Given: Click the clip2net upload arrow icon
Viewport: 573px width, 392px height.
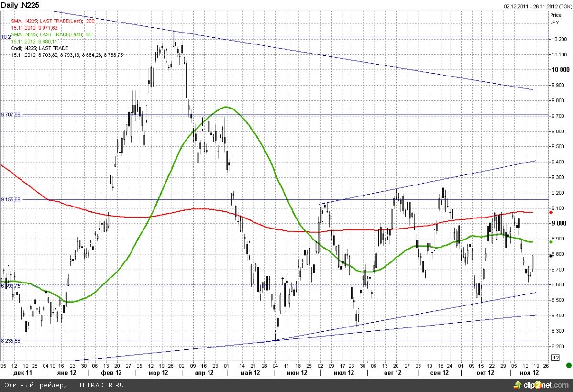Looking at the screenshot, I should 517,385.
